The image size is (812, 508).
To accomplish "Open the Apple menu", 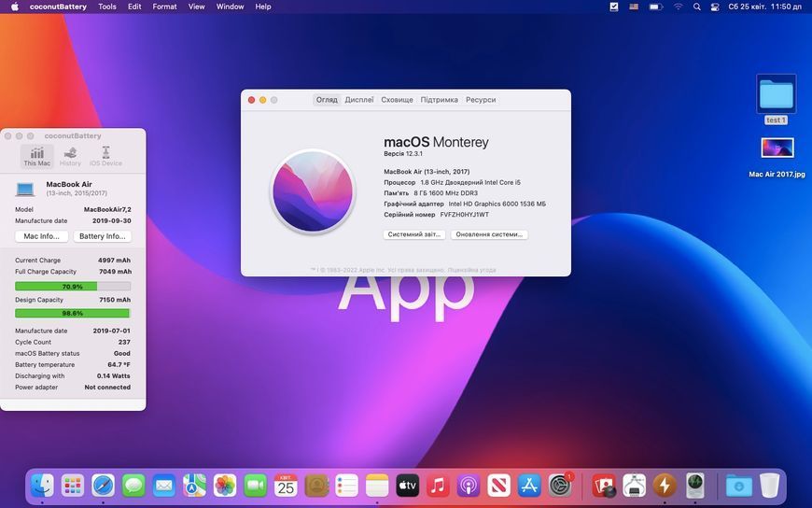I will 15,7.
